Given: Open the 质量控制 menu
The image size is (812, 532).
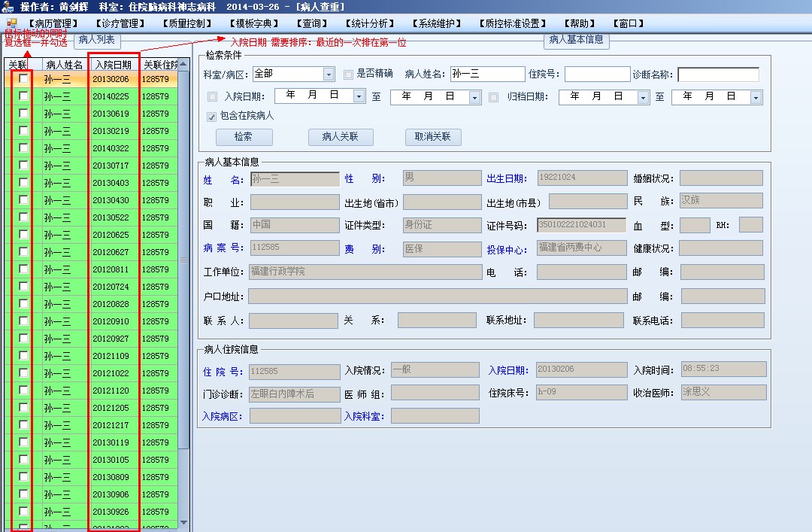Looking at the screenshot, I should pyautogui.click(x=187, y=23).
